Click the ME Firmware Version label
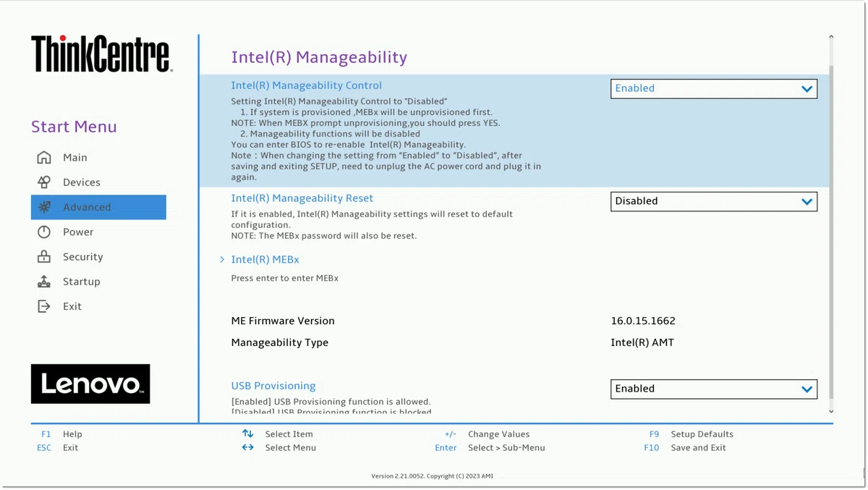The image size is (868, 490). pyautogui.click(x=283, y=321)
